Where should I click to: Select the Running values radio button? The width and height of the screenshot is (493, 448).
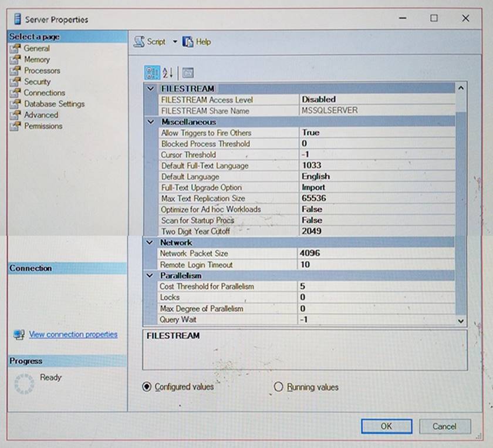pyautogui.click(x=278, y=387)
